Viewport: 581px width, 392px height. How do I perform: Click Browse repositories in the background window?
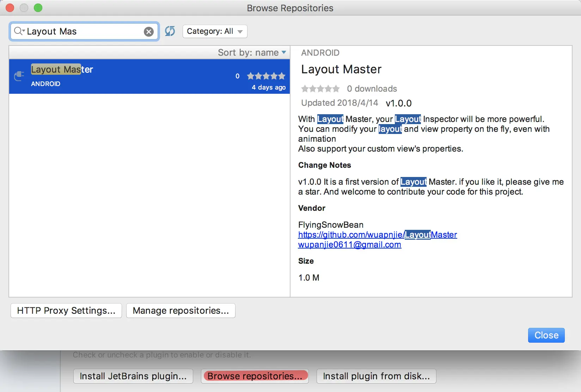pyautogui.click(x=255, y=376)
